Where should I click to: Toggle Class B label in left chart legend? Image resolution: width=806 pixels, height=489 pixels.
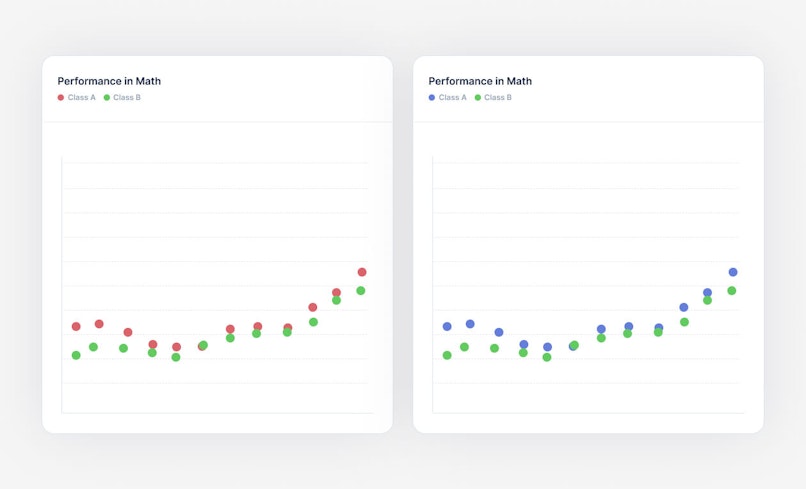pos(127,98)
